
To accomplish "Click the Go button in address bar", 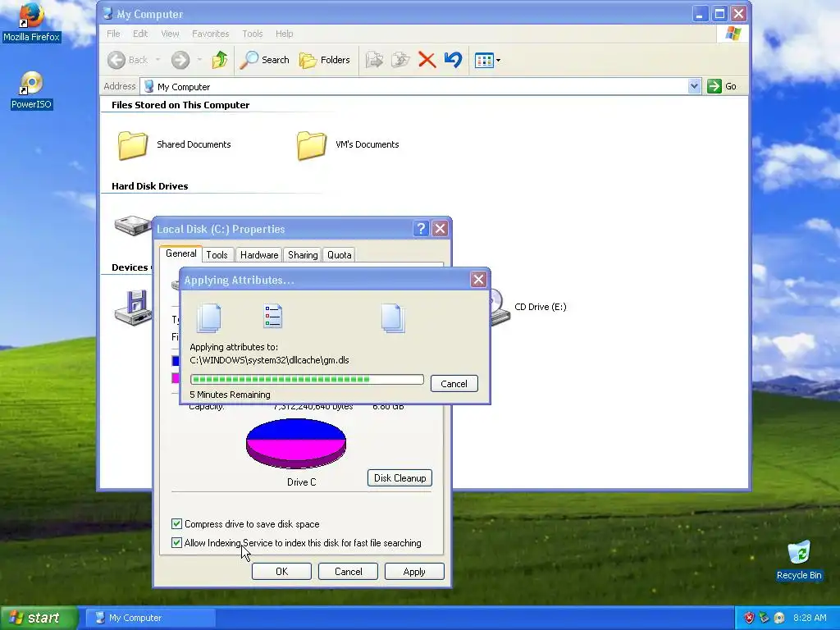I will [722, 86].
